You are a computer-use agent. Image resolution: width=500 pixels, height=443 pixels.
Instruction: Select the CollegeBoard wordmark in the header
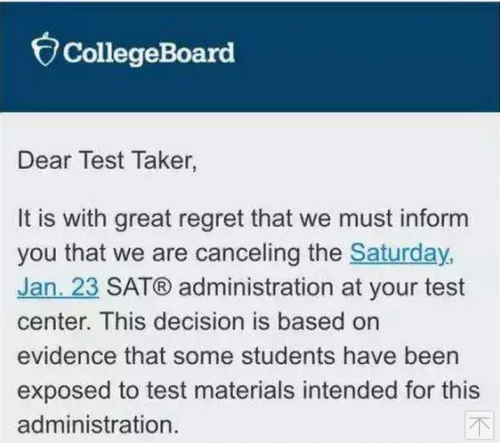click(149, 53)
